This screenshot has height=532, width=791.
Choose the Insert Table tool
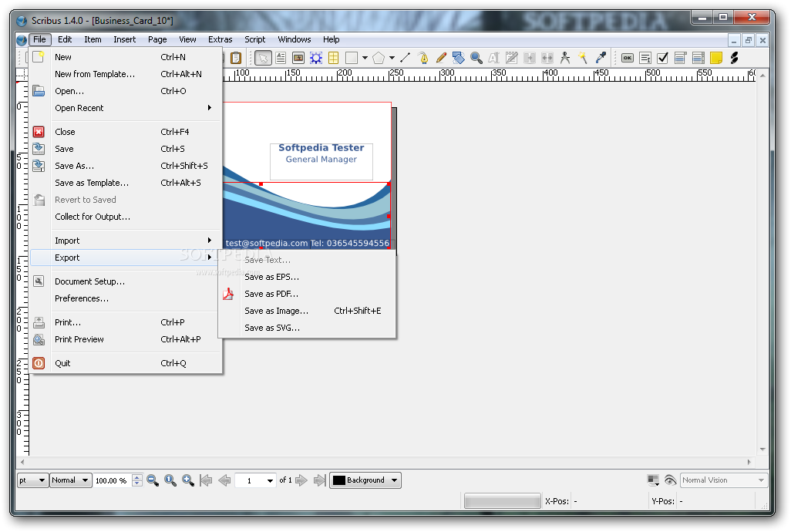(x=334, y=58)
